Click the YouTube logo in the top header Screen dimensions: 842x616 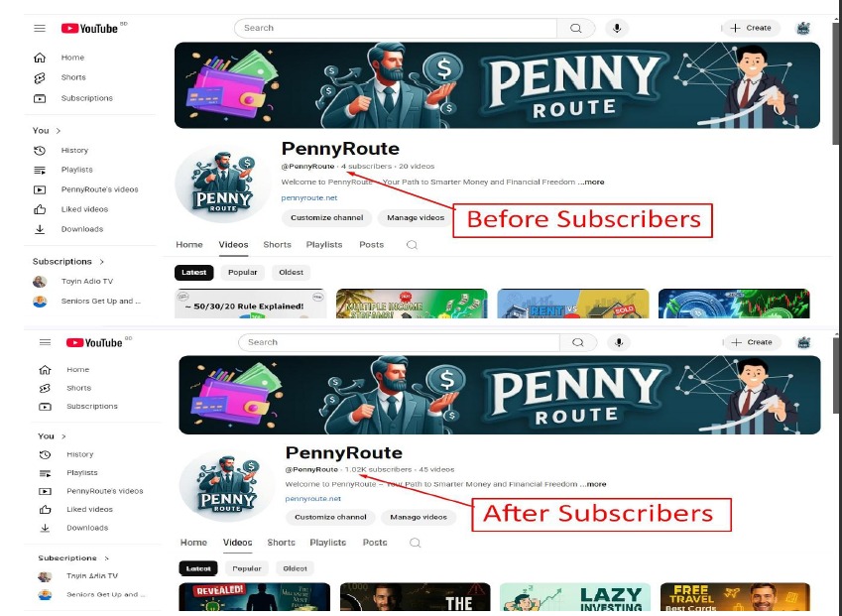coord(89,29)
